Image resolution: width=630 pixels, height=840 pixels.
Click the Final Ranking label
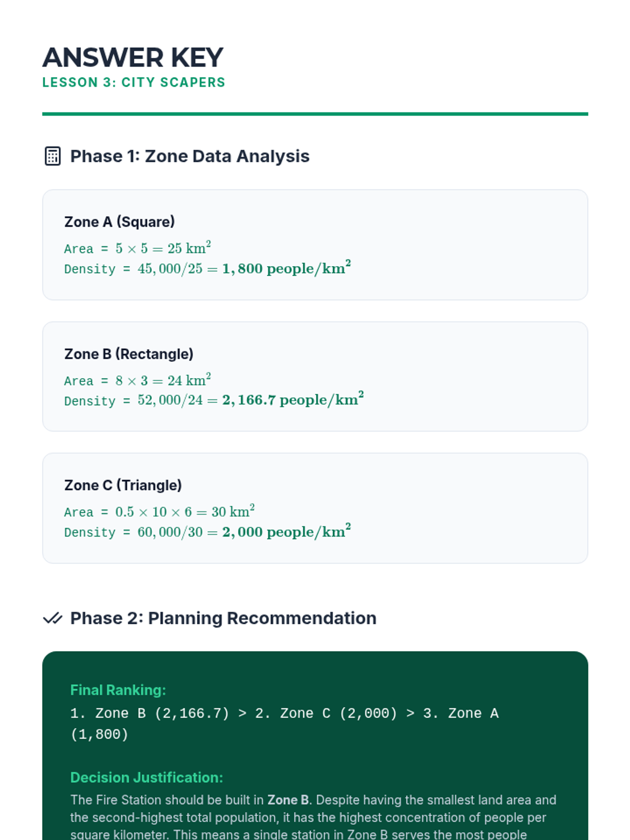point(118,690)
